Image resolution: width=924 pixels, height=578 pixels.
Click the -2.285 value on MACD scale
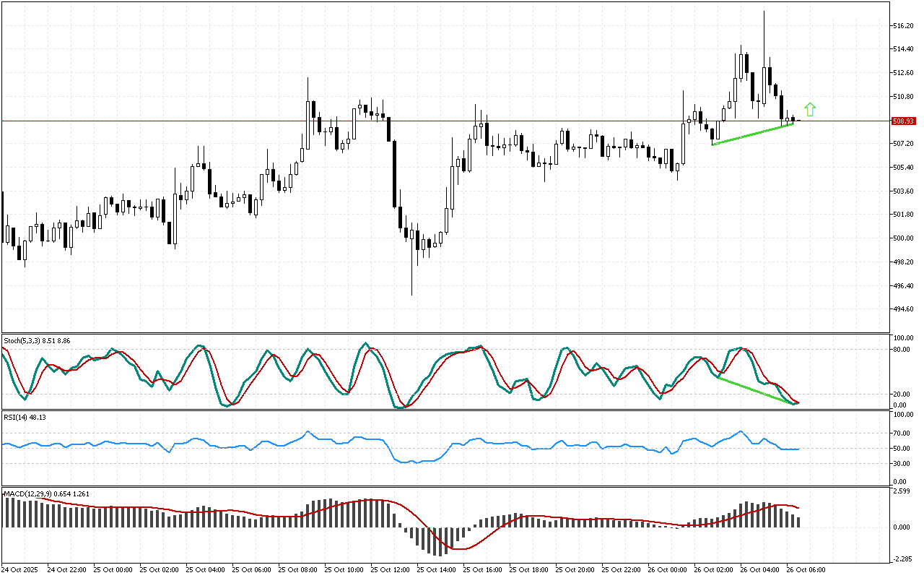coord(902,558)
